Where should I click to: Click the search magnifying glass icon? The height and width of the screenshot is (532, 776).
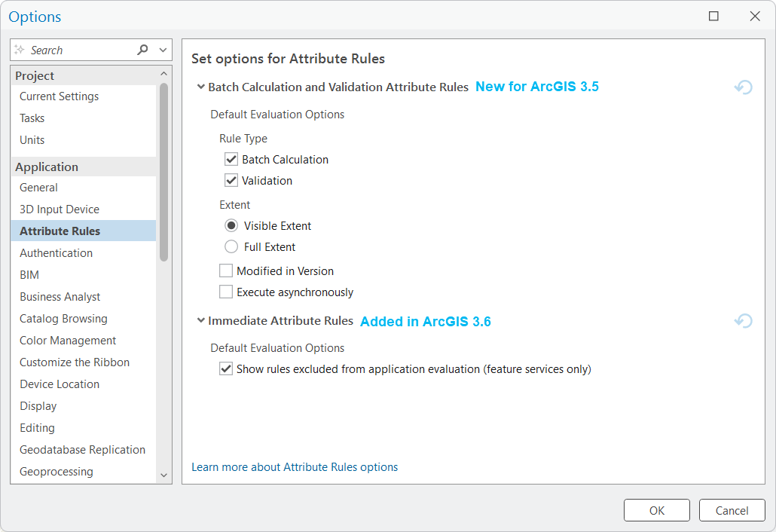pos(142,49)
